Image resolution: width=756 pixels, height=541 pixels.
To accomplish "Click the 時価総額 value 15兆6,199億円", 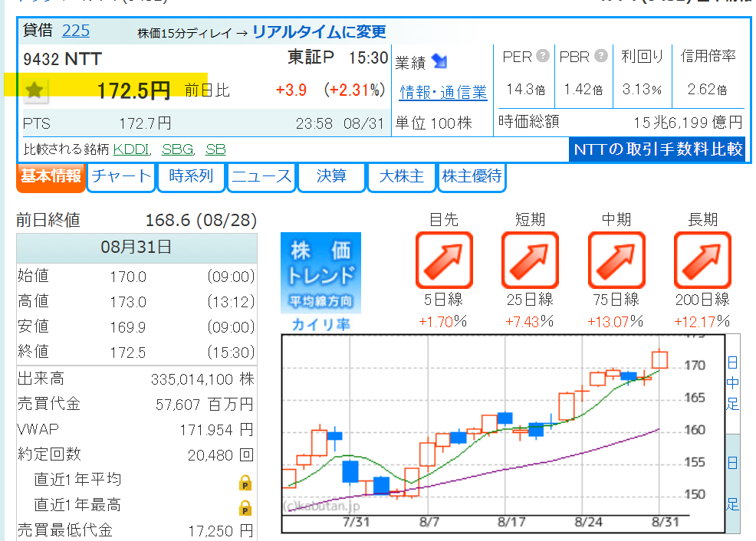I will 688,123.
